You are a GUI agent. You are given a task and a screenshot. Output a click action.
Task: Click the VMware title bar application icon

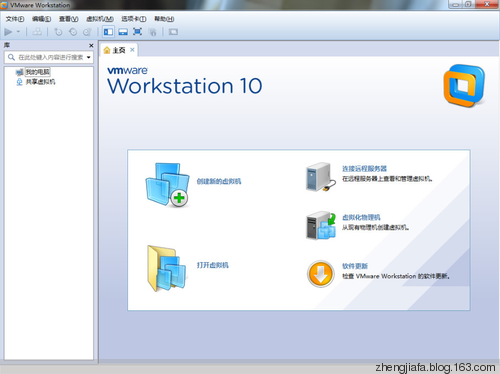tap(4, 5)
